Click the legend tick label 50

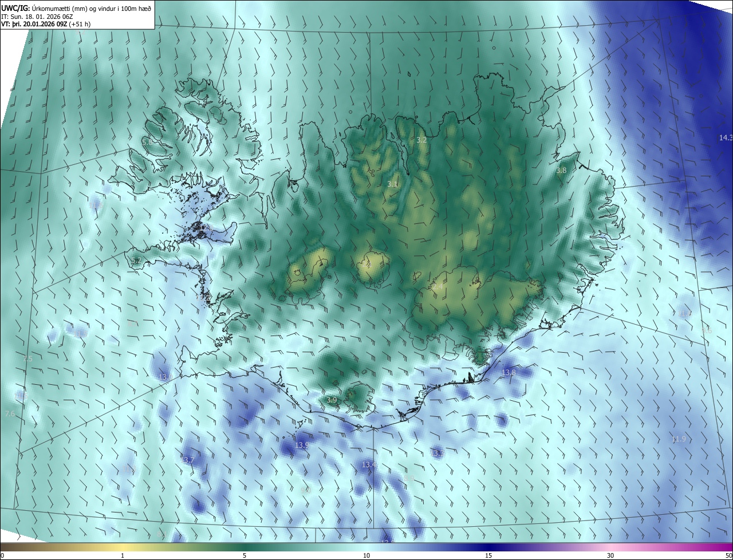[x=729, y=555]
